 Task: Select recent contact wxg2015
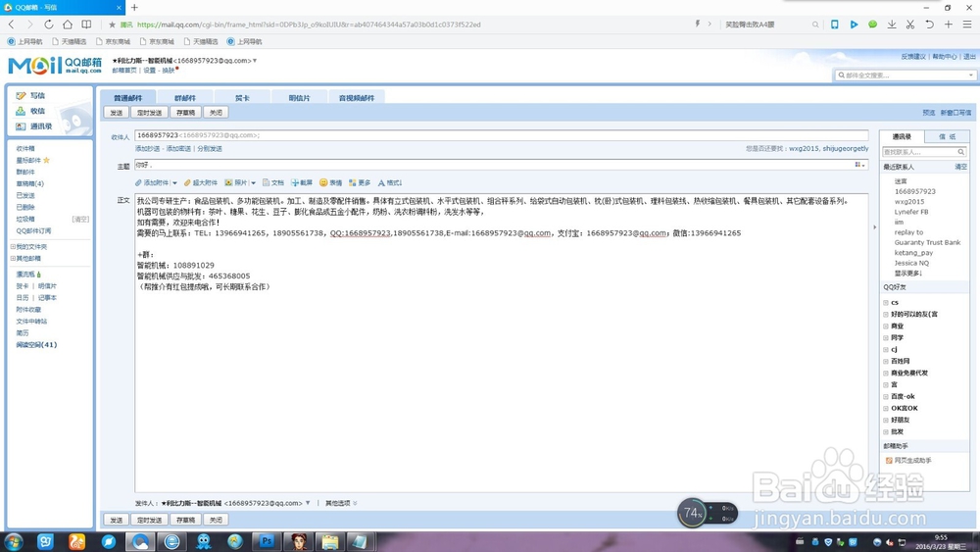click(x=908, y=202)
